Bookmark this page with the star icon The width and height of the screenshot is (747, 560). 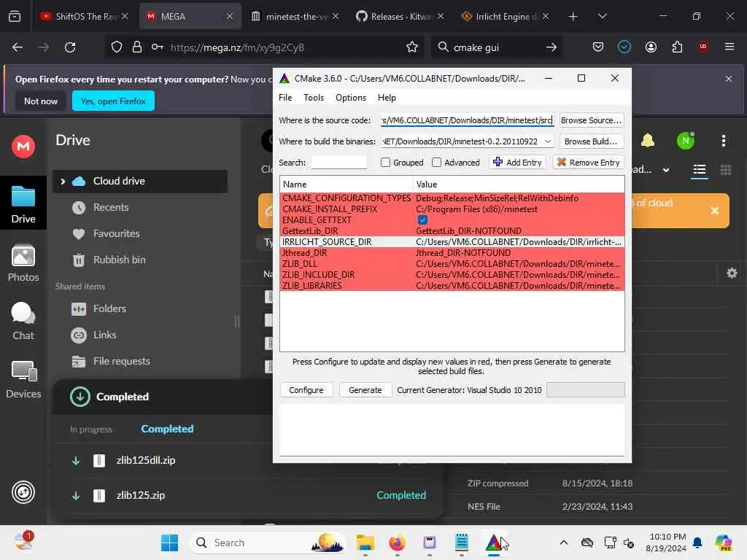[x=412, y=47]
